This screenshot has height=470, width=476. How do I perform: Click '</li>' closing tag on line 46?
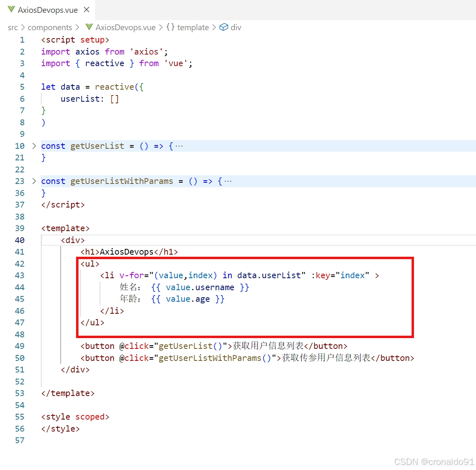click(x=112, y=311)
